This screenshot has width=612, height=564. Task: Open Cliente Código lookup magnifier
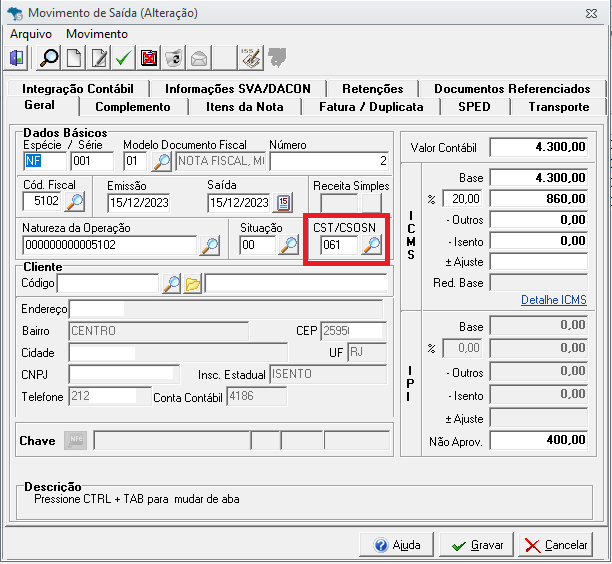[x=171, y=283]
